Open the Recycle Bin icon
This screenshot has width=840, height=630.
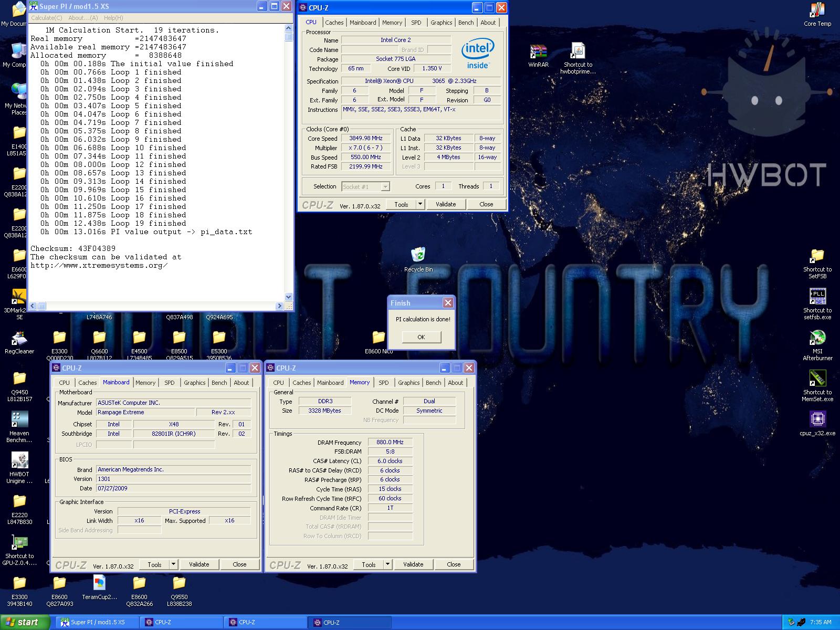pyautogui.click(x=418, y=255)
